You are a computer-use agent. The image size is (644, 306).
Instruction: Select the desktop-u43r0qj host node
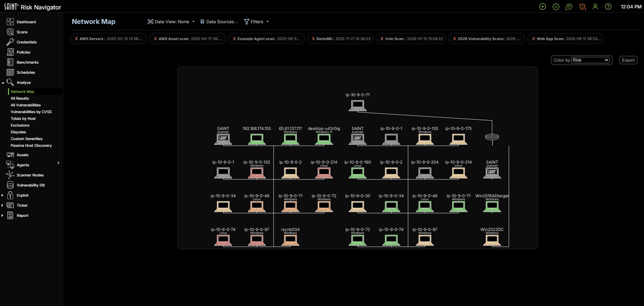(324, 139)
